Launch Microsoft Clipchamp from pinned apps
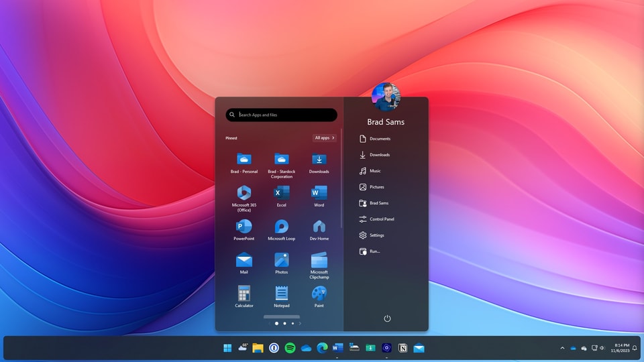This screenshot has width=644, height=362. (x=319, y=266)
